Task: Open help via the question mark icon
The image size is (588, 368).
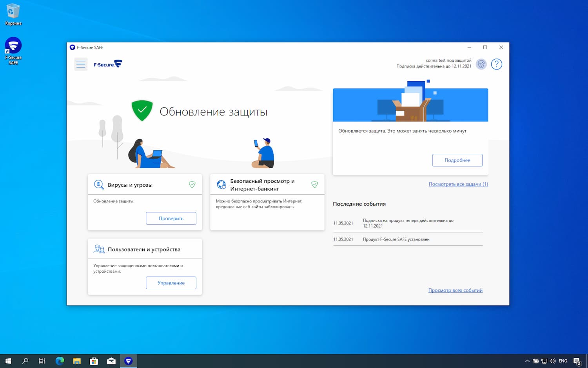Action: point(496,64)
